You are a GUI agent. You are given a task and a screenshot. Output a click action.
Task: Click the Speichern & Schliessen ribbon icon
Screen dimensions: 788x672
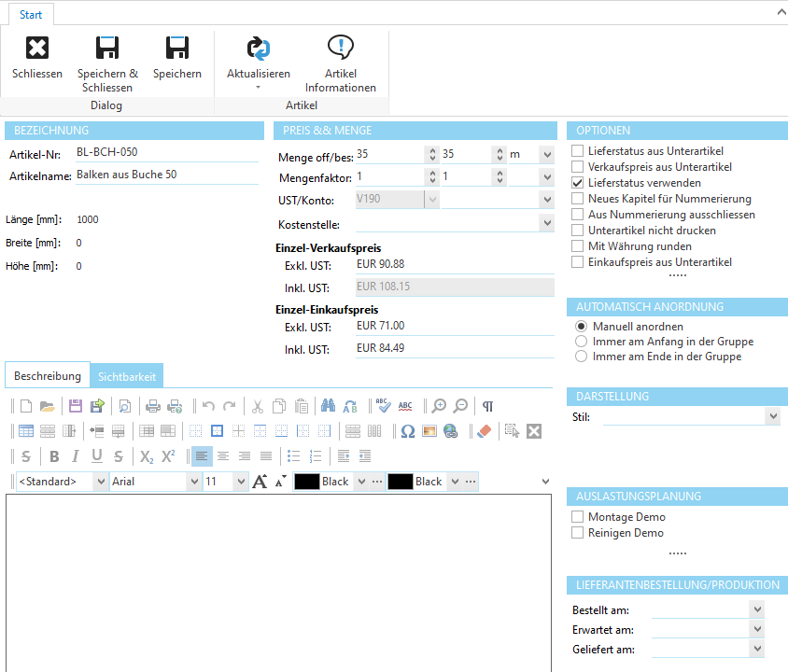[107, 49]
